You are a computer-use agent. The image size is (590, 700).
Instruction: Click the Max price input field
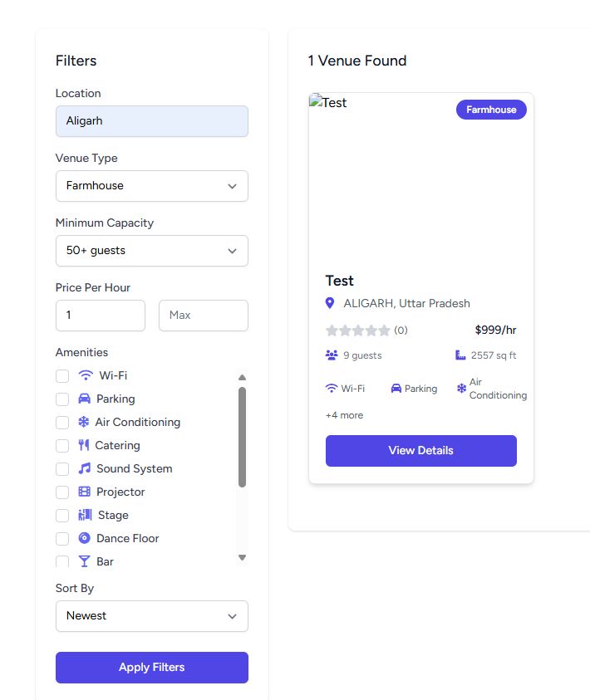[x=204, y=316]
